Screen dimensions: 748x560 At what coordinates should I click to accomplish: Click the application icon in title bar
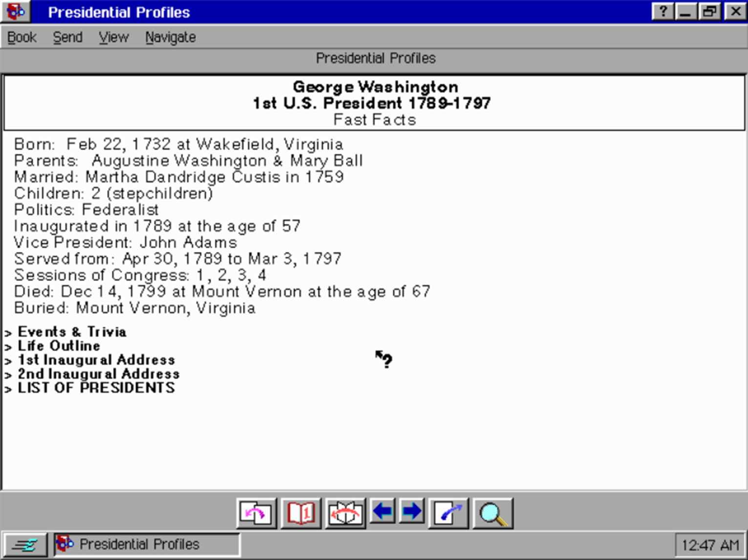pos(15,11)
